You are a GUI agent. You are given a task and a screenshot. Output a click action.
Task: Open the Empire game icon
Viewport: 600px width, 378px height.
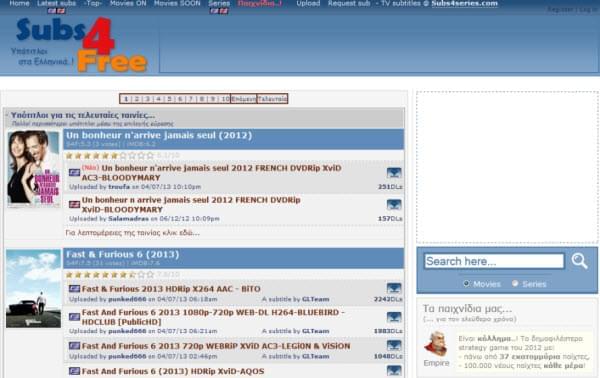pos(436,345)
